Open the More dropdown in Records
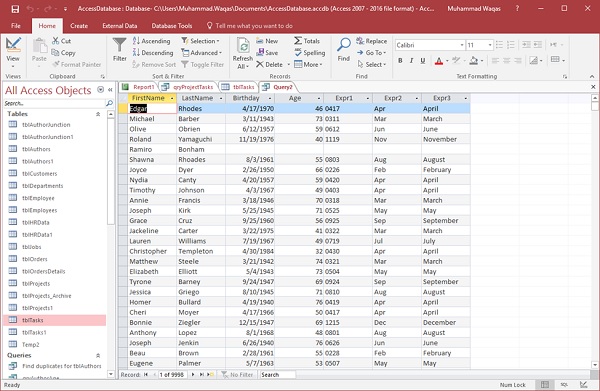600x391 pixels. click(x=308, y=65)
